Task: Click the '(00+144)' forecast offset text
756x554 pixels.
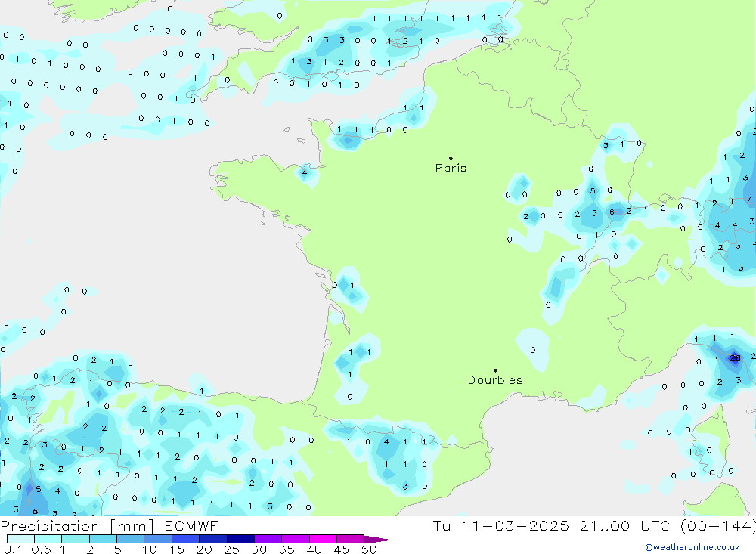Action: point(718,525)
